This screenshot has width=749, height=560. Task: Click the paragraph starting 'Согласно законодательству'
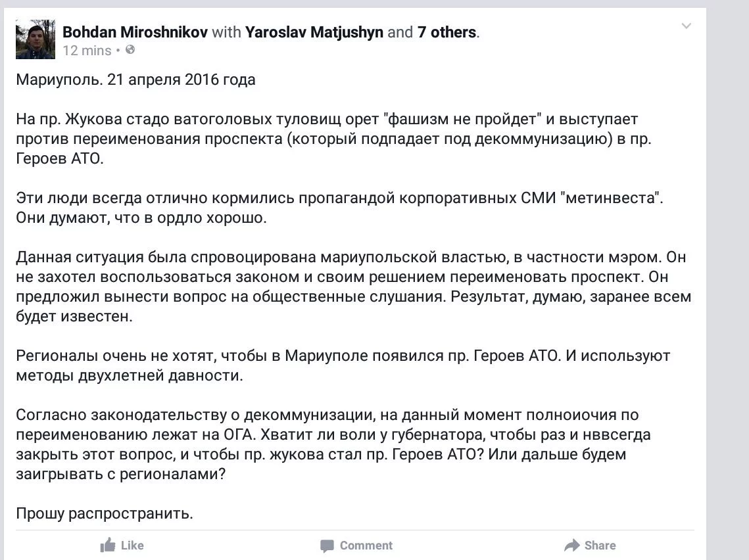(333, 444)
